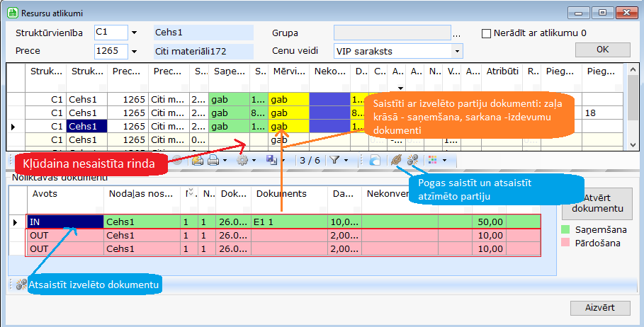The height and width of the screenshot is (327, 644).
Task: Open the filter dropdown arrow
Action: (346, 161)
